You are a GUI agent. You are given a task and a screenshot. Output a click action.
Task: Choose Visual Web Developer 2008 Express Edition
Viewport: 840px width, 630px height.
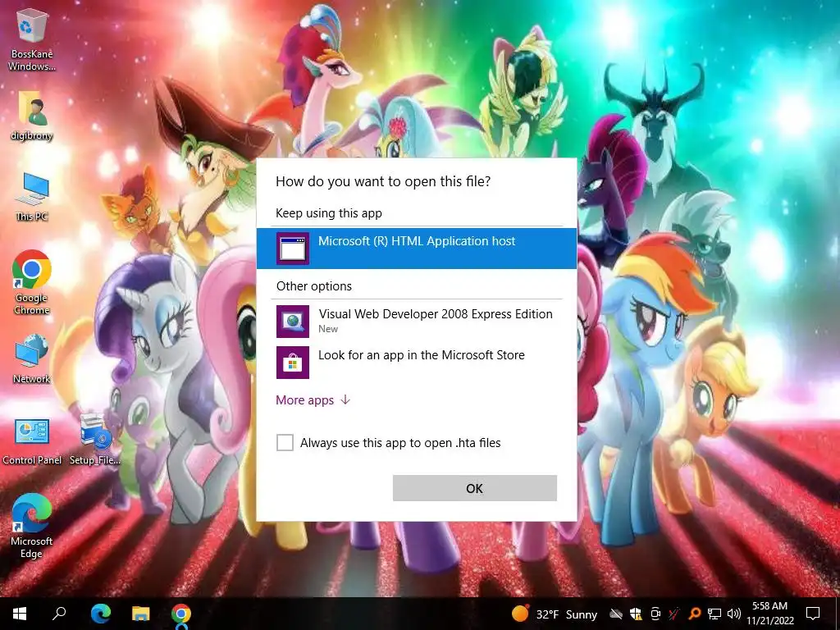point(416,321)
